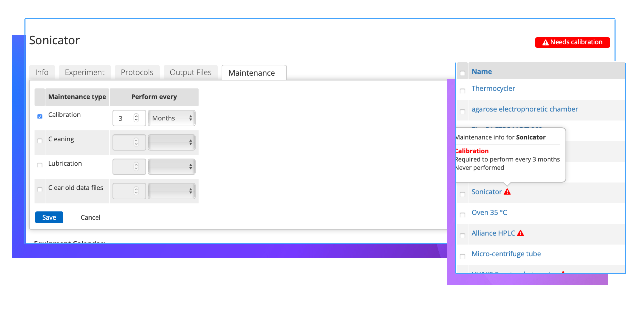This screenshot has height=309, width=644.
Task: Save the maintenance settings
Action: pyautogui.click(x=49, y=217)
